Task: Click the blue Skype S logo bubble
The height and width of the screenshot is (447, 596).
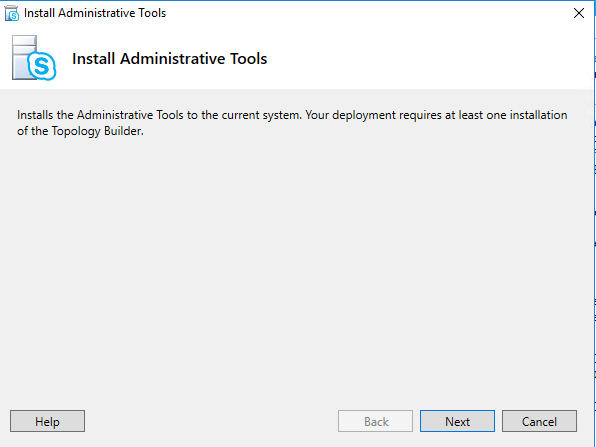Action: coord(42,66)
